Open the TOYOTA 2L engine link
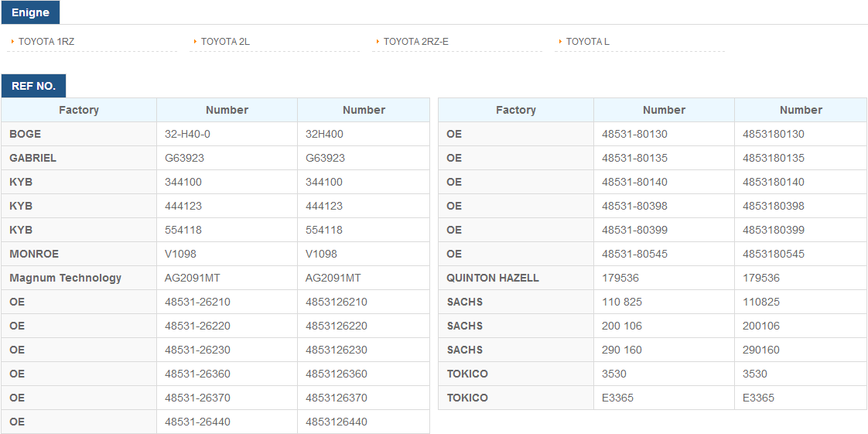This screenshot has height=434, width=868. [x=225, y=42]
